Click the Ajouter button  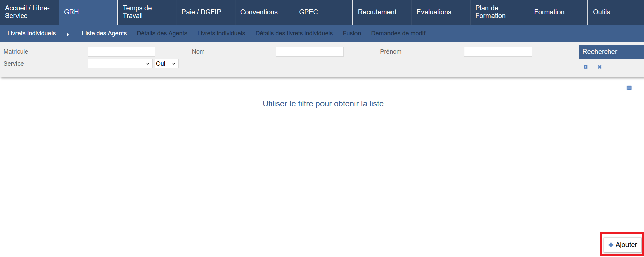coord(622,245)
